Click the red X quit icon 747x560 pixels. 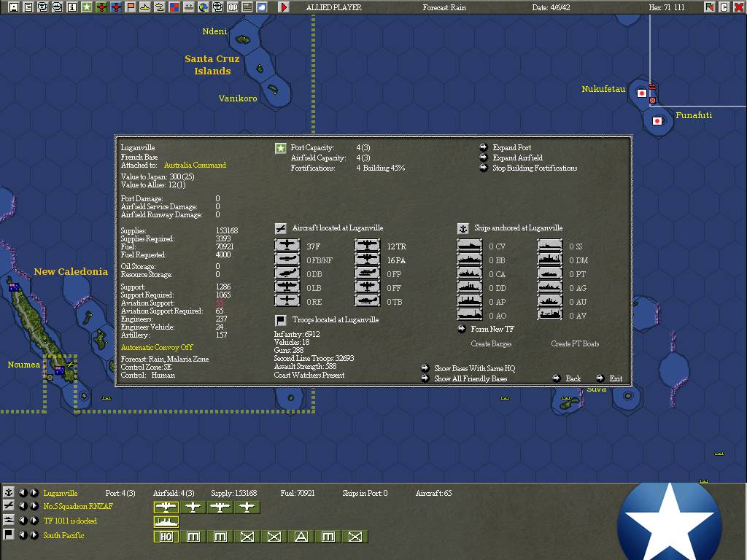pos(739,7)
